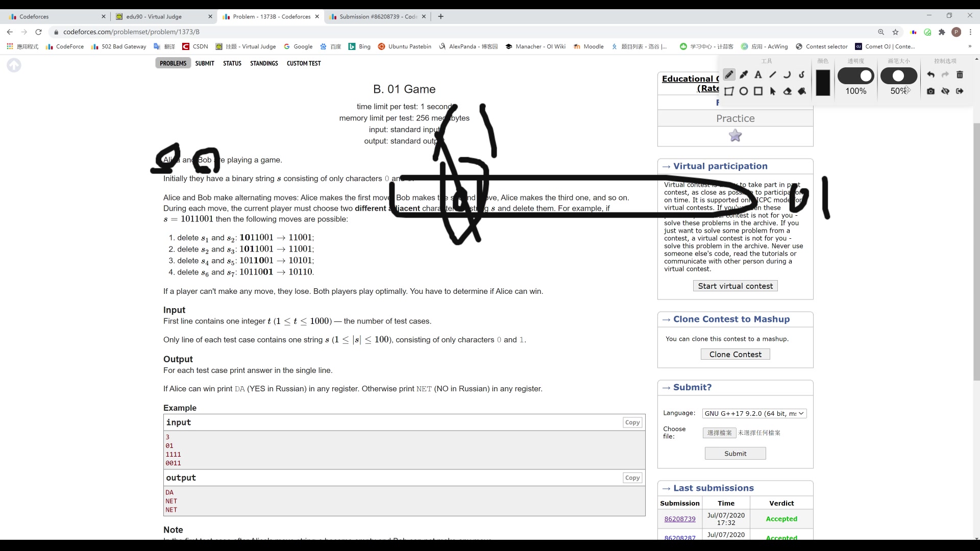The width and height of the screenshot is (980, 551).
Task: Clear drawings with the trash icon
Action: point(960,75)
